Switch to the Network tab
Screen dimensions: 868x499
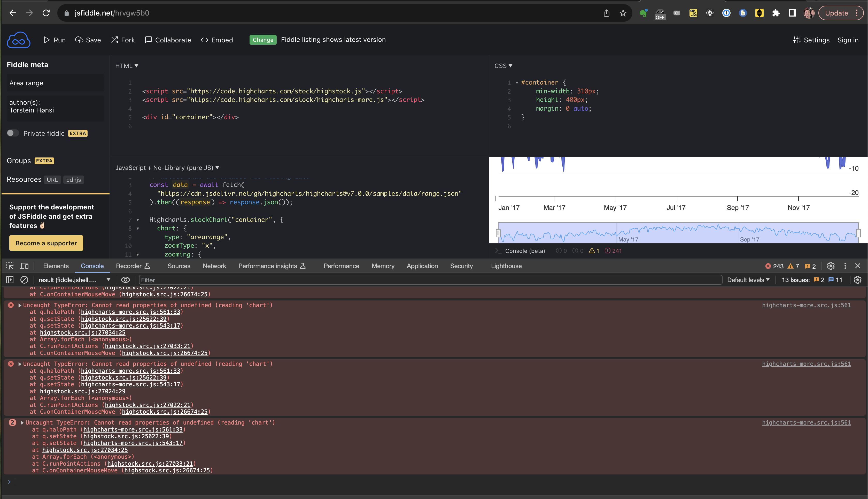[x=214, y=266]
